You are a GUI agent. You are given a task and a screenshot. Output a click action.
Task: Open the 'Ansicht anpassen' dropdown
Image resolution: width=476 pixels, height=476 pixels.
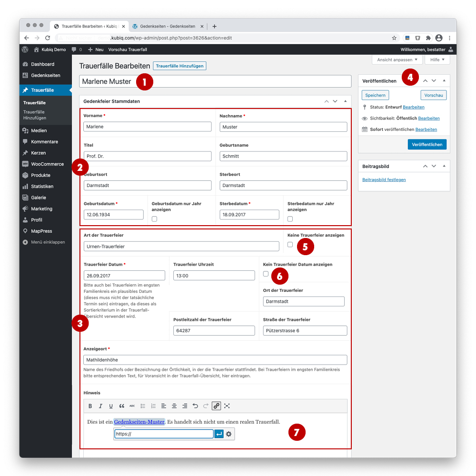point(397,60)
